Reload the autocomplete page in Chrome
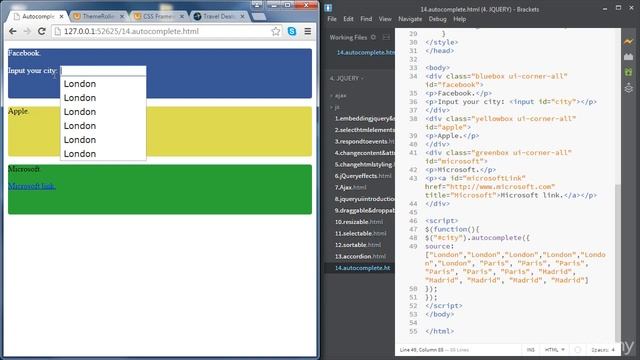 pyautogui.click(x=41, y=31)
